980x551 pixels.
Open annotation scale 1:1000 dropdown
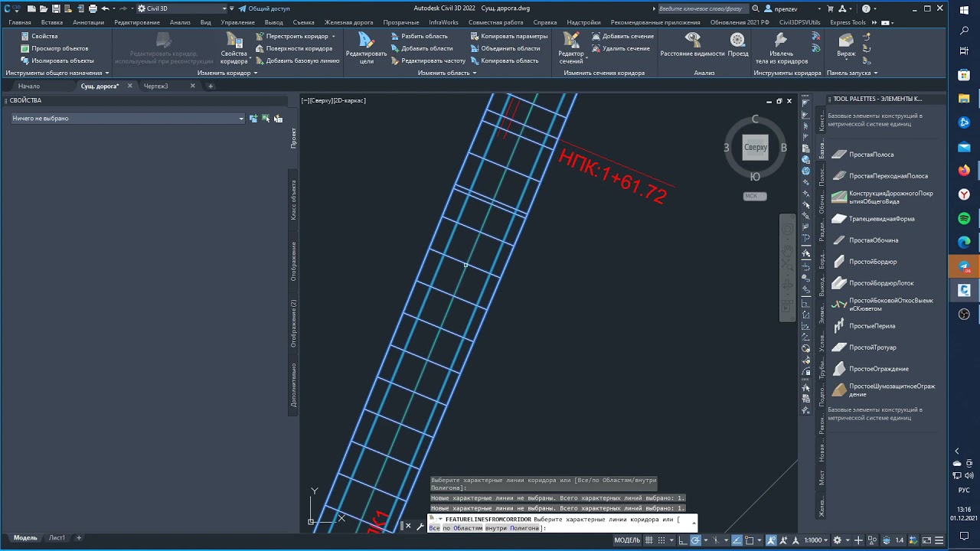pos(816,540)
